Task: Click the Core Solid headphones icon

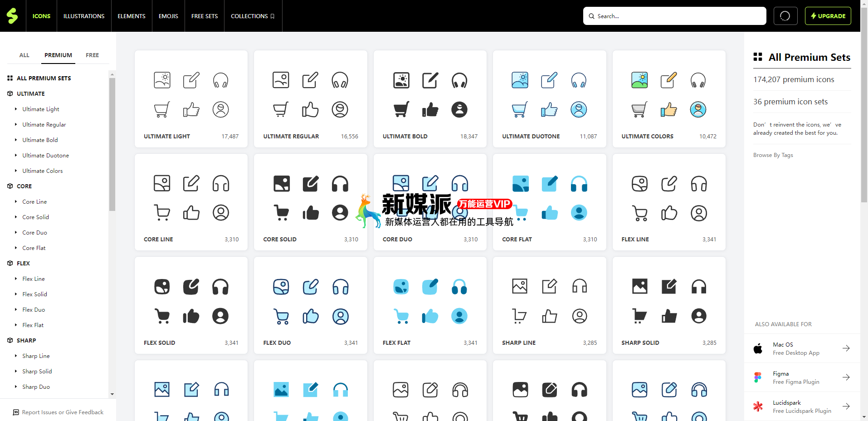Action: point(340,183)
